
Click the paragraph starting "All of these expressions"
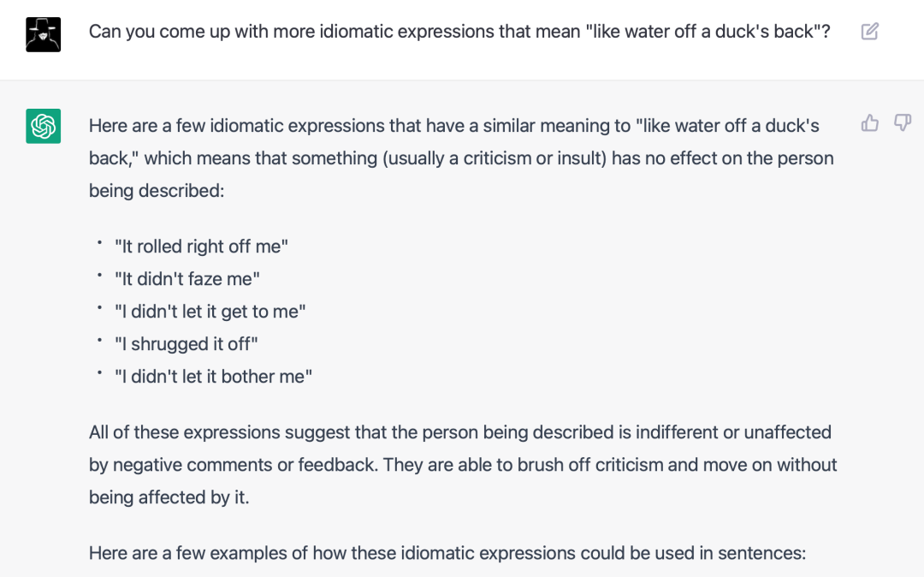[x=460, y=432]
